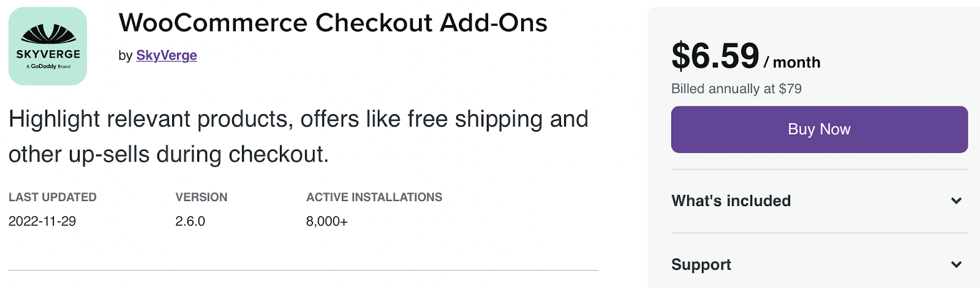Image resolution: width=980 pixels, height=288 pixels.
Task: Click the Support heading text
Action: pos(701,264)
